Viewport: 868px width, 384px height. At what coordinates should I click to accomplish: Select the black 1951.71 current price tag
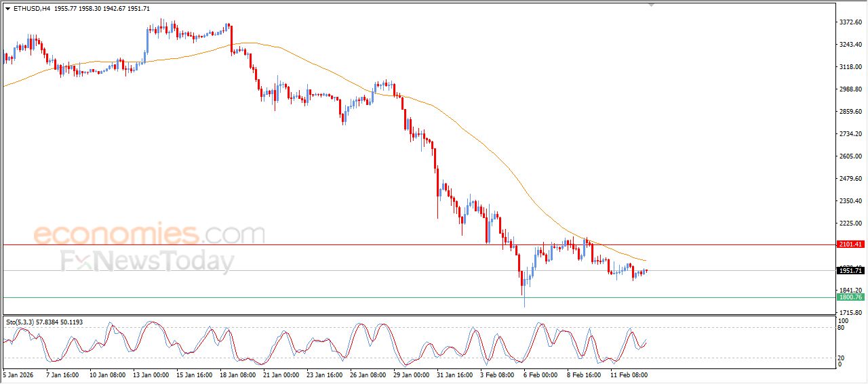[x=850, y=271]
